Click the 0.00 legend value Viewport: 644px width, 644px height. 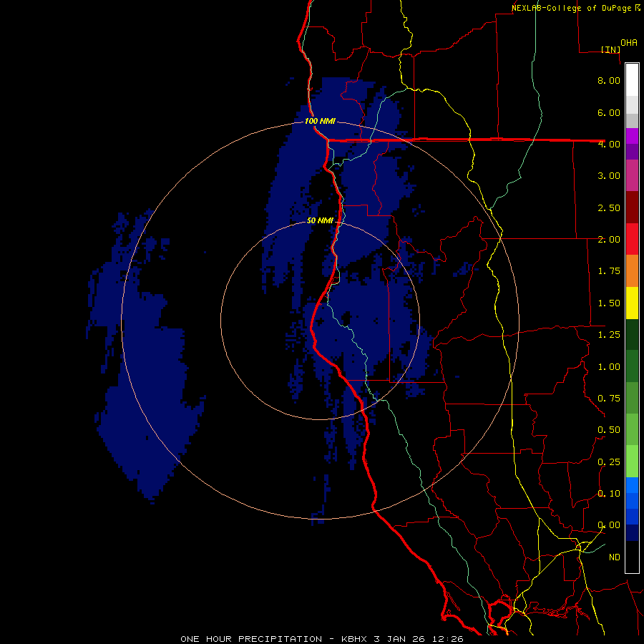[x=609, y=525]
